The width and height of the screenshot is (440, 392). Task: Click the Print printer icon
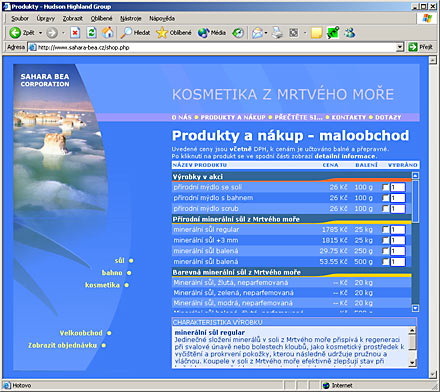[277, 33]
